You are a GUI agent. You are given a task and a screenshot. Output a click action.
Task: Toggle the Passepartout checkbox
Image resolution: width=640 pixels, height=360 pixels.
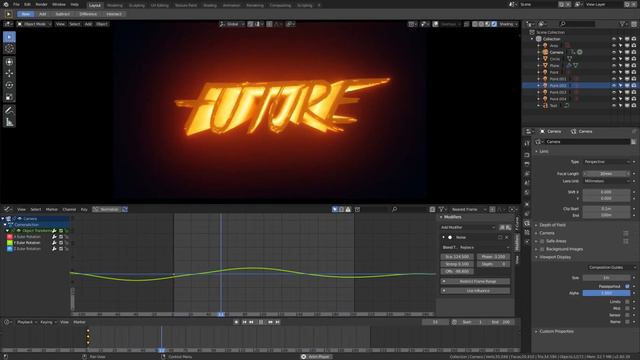click(x=627, y=286)
